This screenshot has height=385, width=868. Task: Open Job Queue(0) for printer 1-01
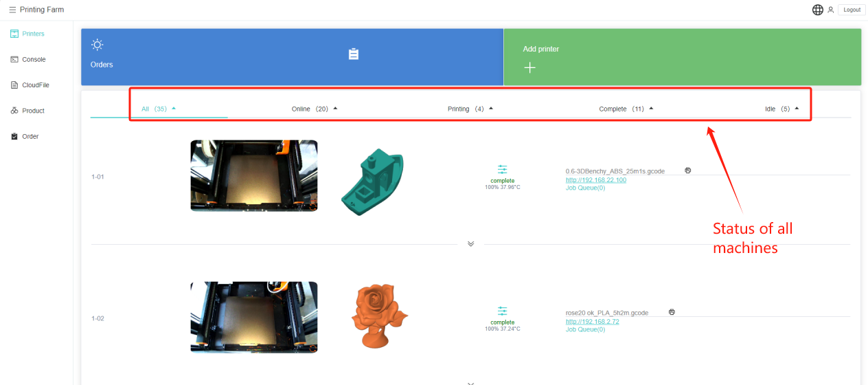[x=586, y=188]
